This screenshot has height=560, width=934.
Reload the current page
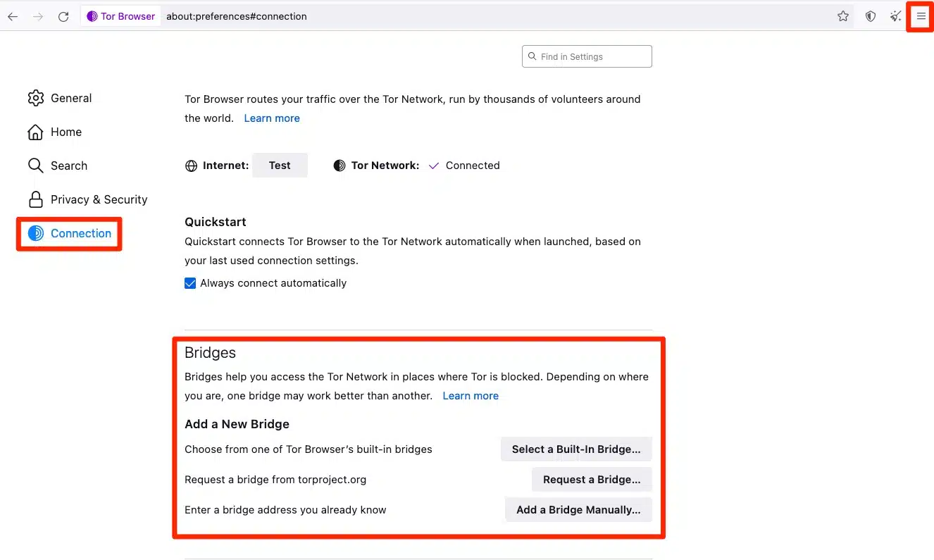pyautogui.click(x=63, y=16)
